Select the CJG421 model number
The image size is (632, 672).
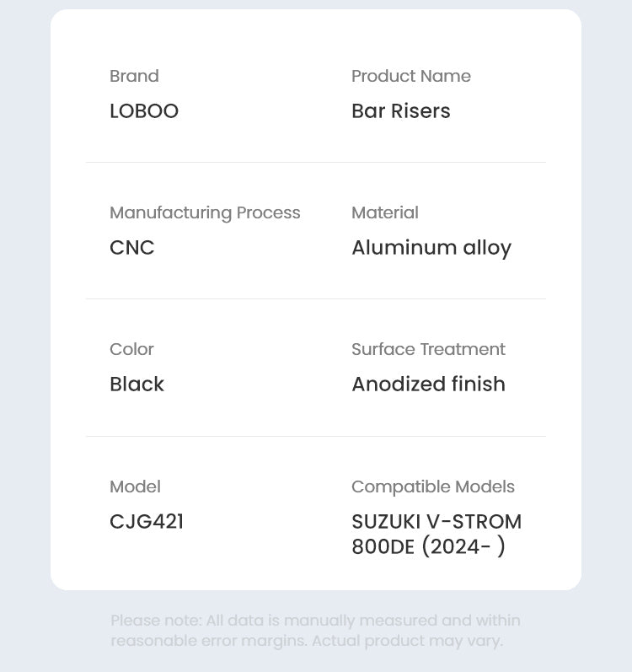147,522
